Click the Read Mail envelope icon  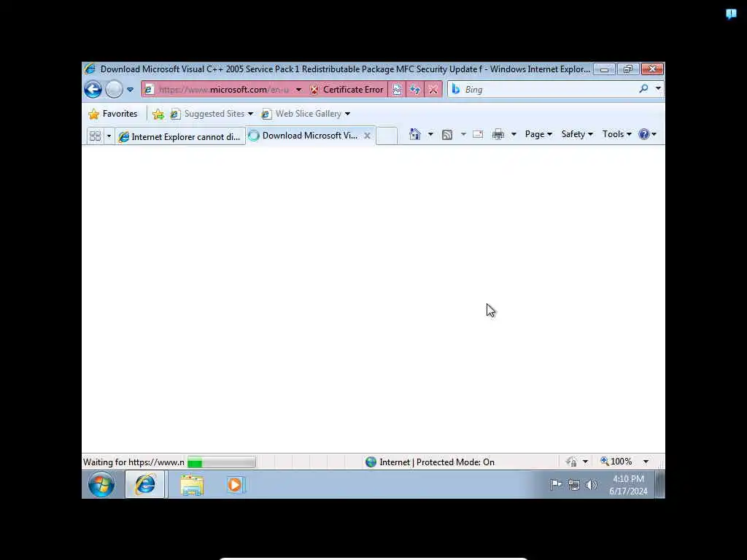point(478,135)
